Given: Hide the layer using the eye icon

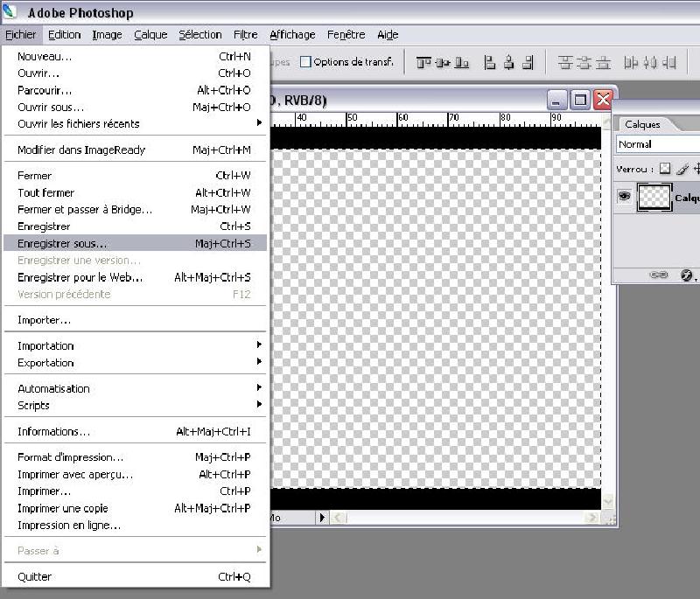Looking at the screenshot, I should point(624,196).
